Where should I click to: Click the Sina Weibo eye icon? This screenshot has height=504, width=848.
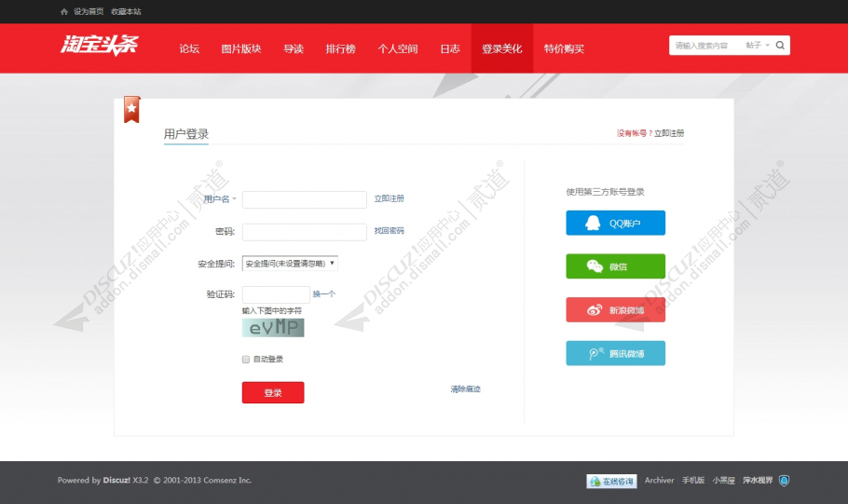click(x=595, y=310)
